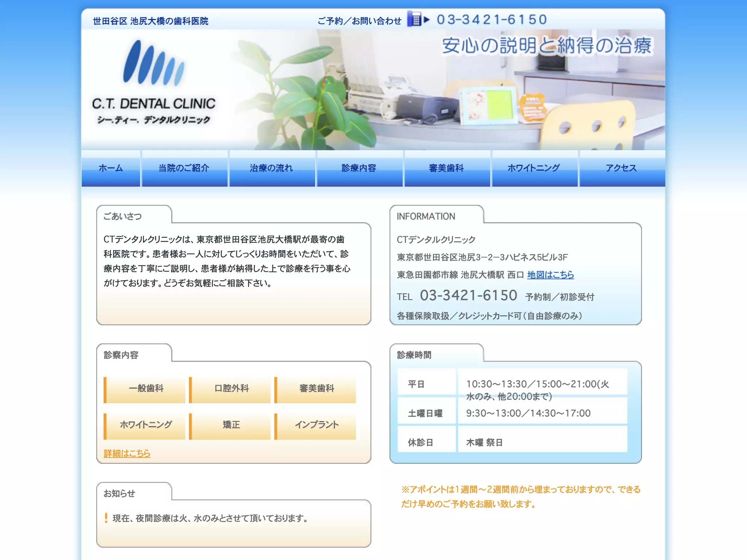
Task: Go to 治療の流れ in navigation bar
Action: [x=272, y=168]
